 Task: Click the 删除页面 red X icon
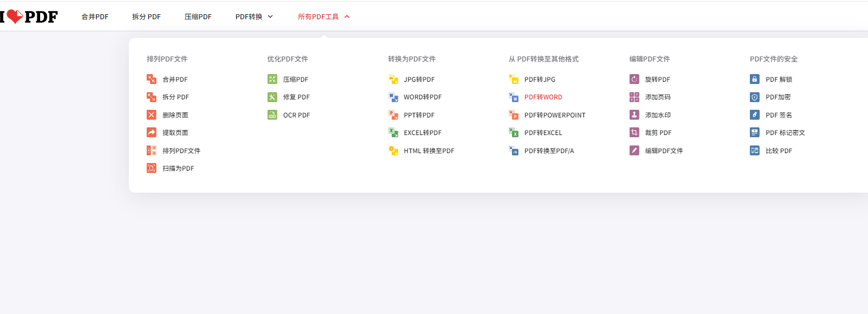[x=152, y=115]
